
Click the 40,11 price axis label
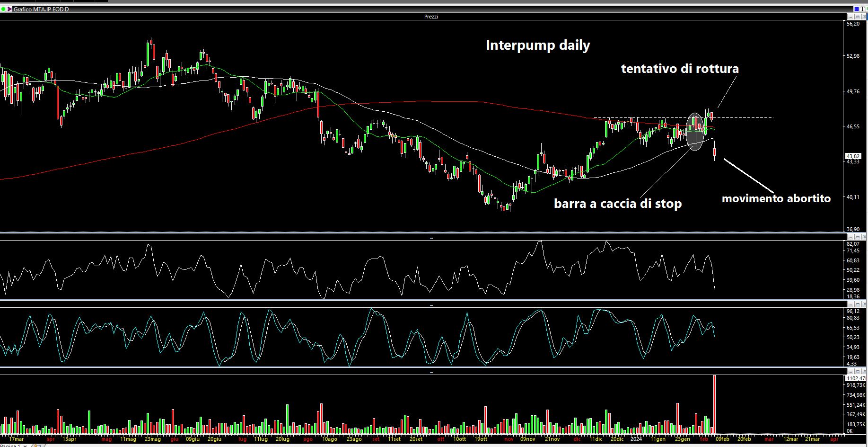[853, 197]
